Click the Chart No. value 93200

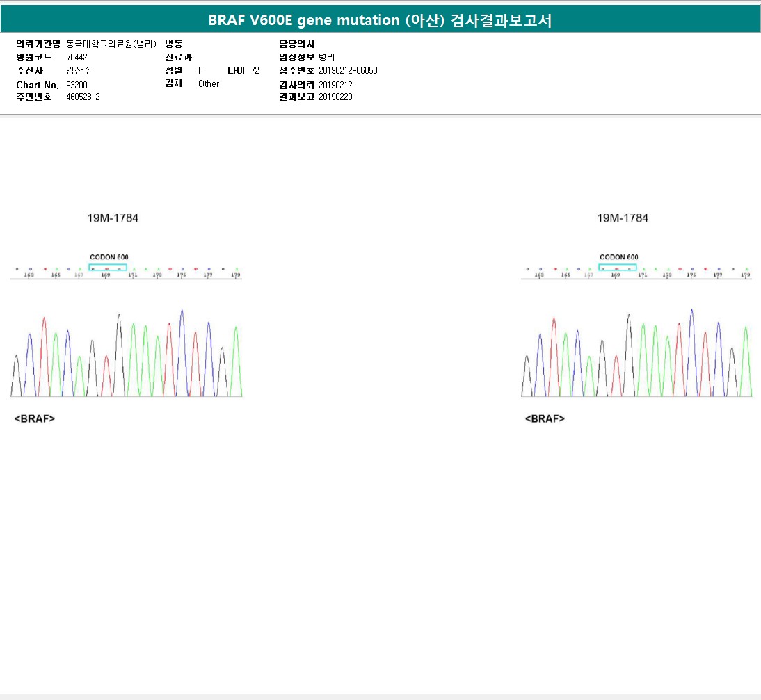77,84
